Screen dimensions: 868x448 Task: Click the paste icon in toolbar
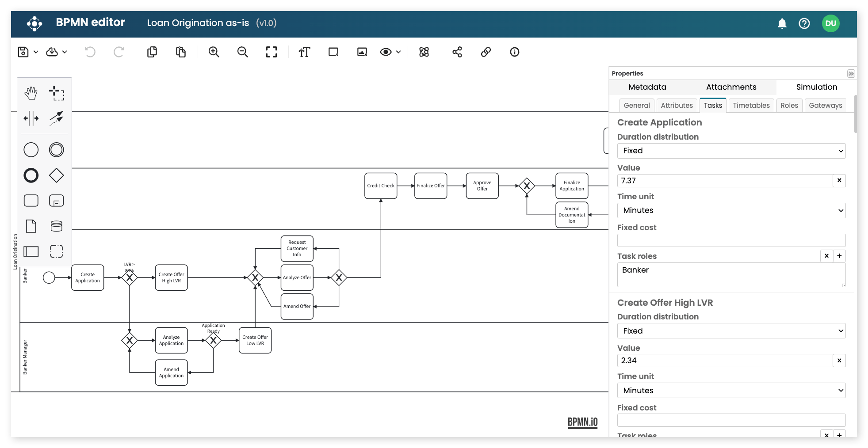(x=181, y=52)
